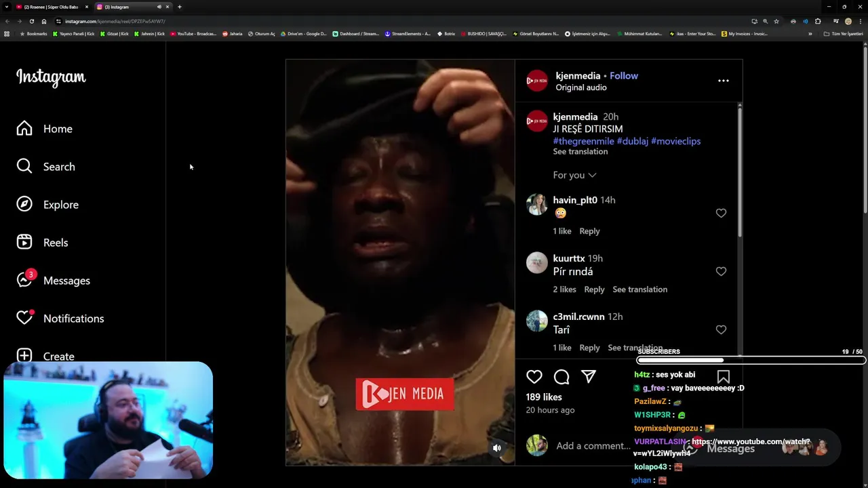Open the Notifications panel
The image size is (868, 488).
tap(60, 318)
